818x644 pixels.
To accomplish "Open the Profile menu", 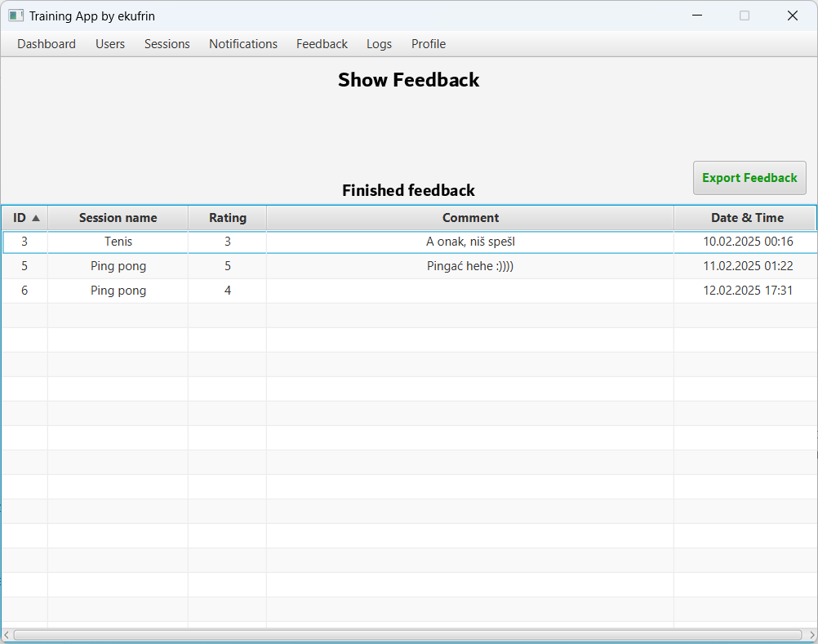I will (x=429, y=44).
